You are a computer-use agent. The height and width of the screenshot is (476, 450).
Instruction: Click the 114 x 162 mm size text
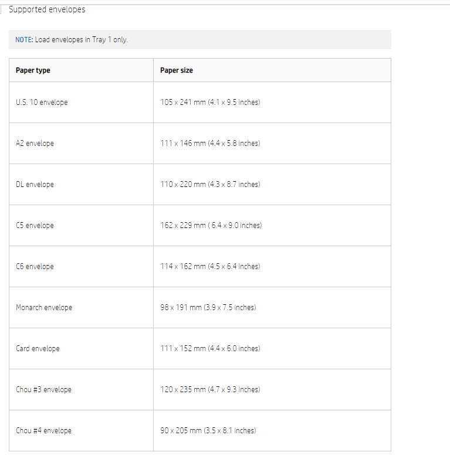point(210,267)
